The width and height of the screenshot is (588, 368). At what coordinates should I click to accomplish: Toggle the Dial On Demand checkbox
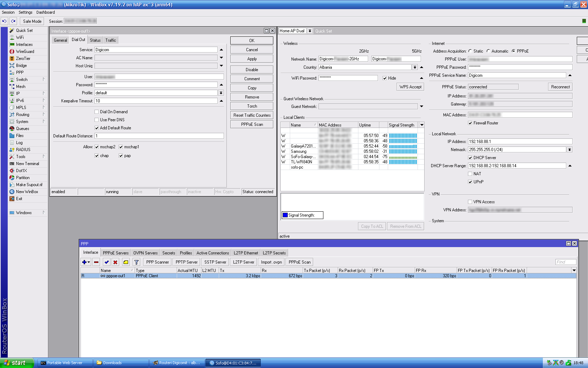pyautogui.click(x=97, y=112)
